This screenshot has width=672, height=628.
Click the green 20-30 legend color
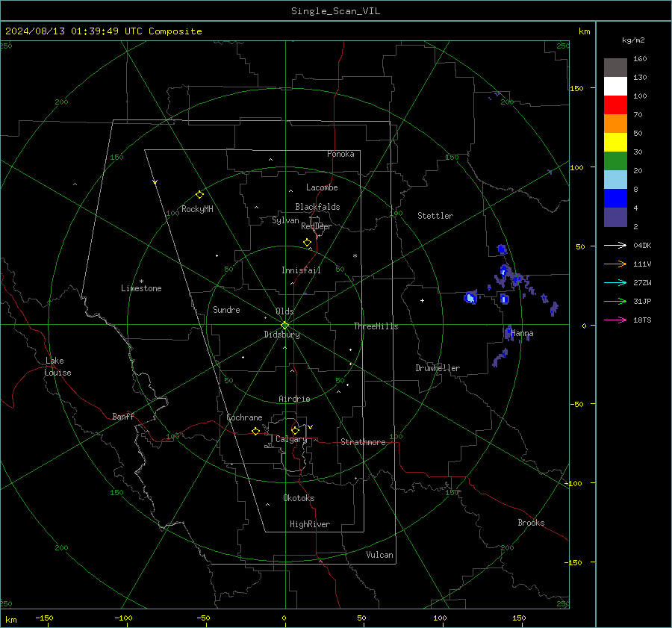pos(615,161)
